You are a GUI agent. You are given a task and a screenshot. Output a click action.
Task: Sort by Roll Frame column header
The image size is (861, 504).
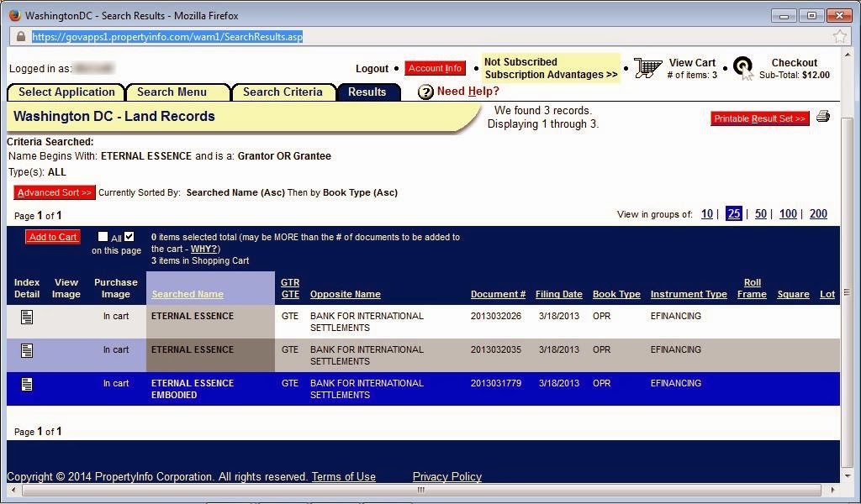click(x=752, y=288)
